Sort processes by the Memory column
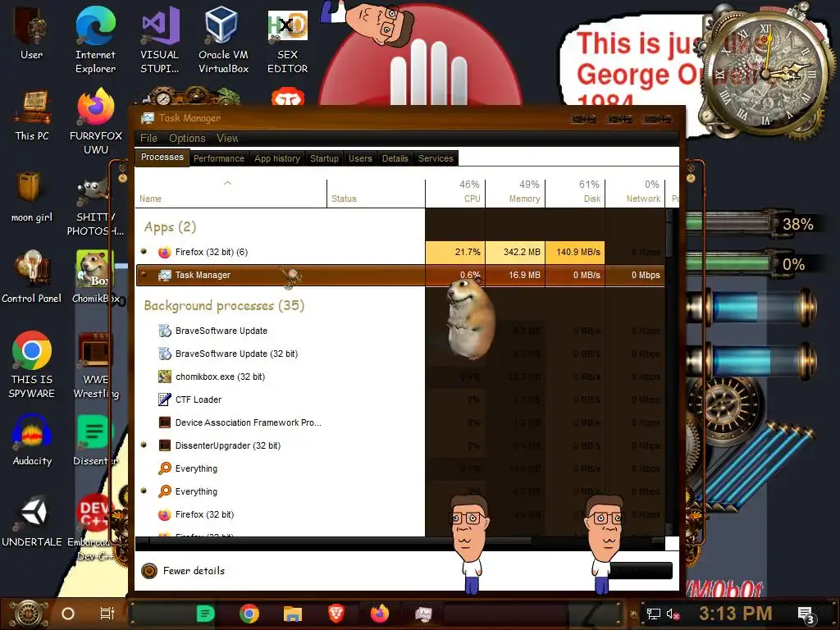The height and width of the screenshot is (630, 840). click(515, 194)
